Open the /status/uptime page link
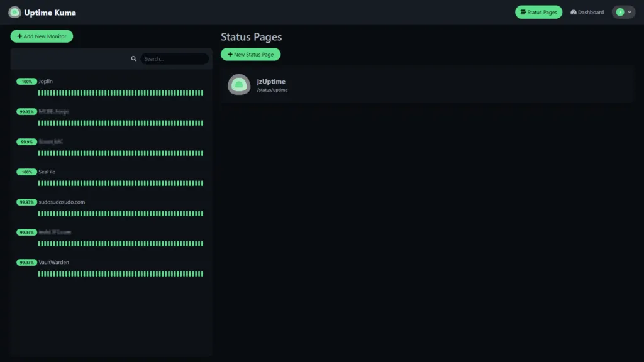Image resolution: width=644 pixels, height=362 pixels. (x=272, y=90)
